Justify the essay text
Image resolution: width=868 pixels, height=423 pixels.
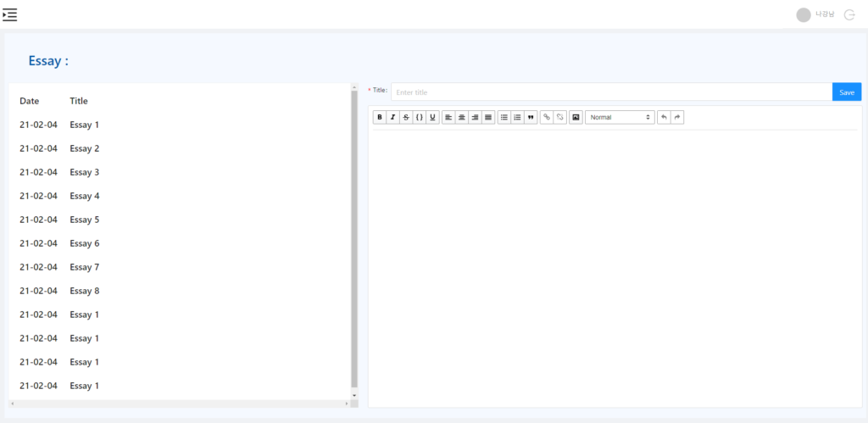(x=488, y=117)
